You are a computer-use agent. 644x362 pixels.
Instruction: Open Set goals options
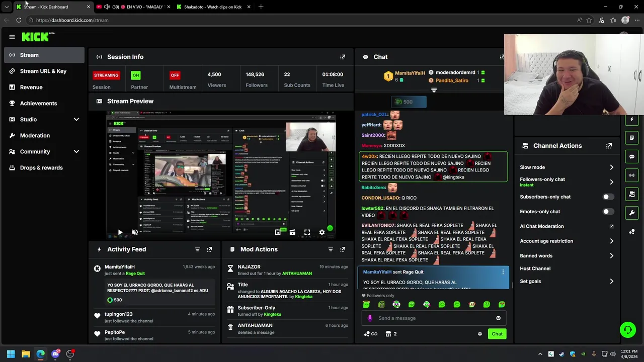(611, 282)
